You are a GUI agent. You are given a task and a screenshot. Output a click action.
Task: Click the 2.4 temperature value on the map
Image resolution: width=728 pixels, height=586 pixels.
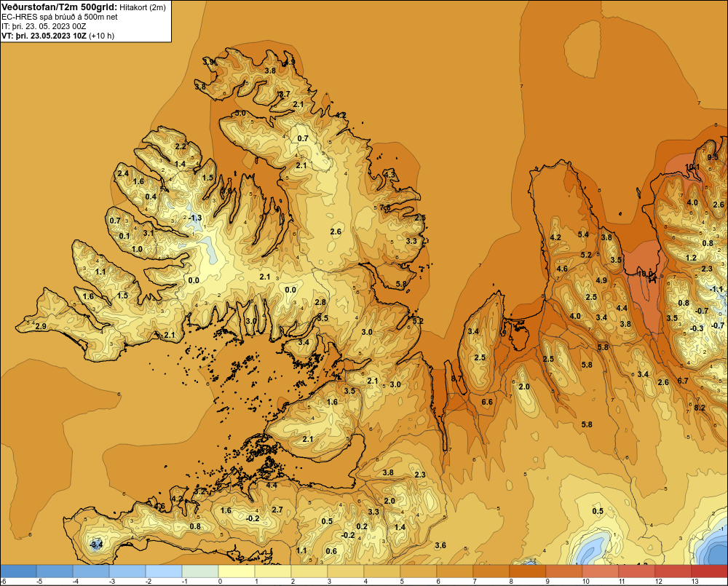click(x=123, y=174)
